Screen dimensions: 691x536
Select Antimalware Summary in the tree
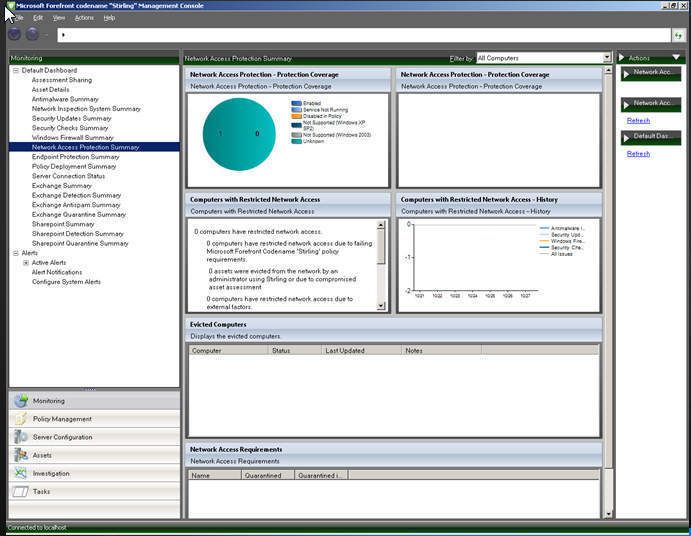pos(65,99)
